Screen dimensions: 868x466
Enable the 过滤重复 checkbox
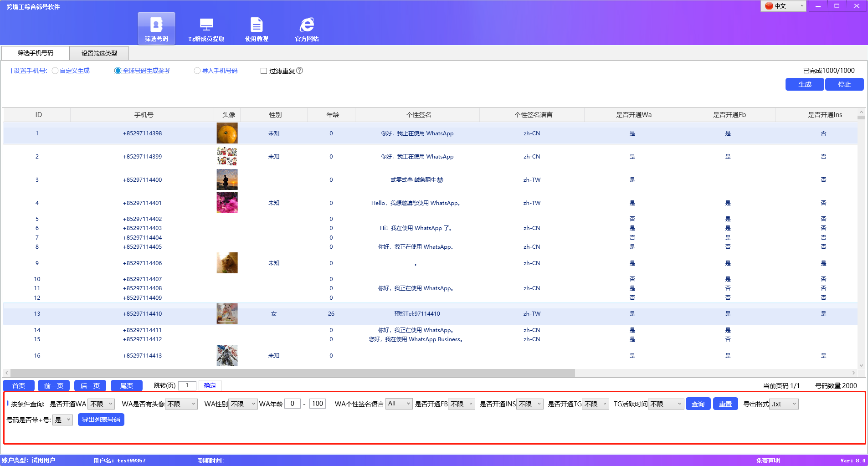[264, 71]
